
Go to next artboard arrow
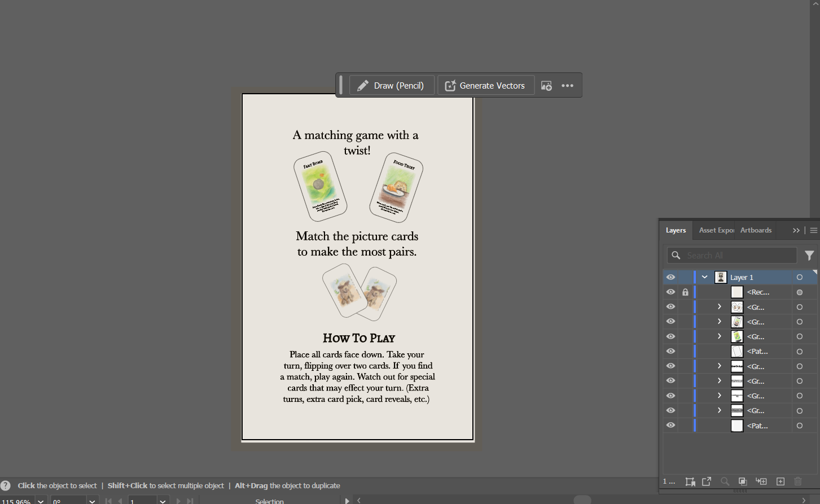179,501
